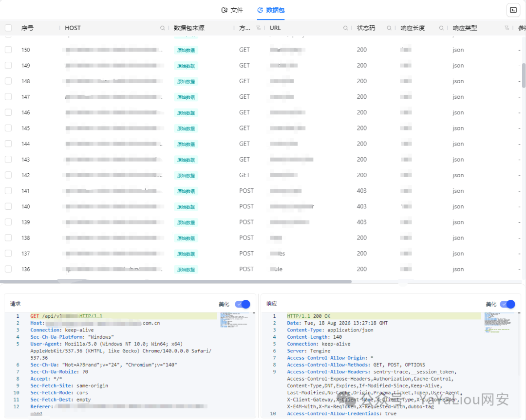Image resolution: width=526 pixels, height=420 pixels.
Task: Click the code minimap in the 响应 panel
Action: 498,323
